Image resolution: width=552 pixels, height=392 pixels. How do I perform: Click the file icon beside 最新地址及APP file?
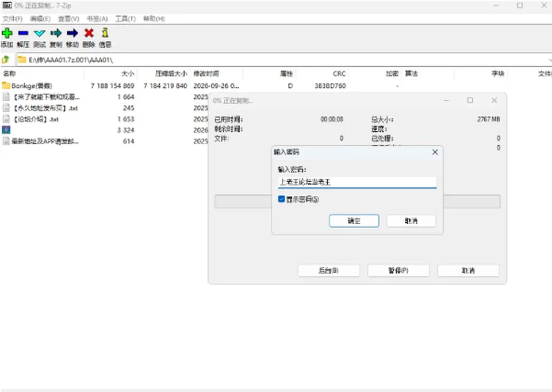6,141
